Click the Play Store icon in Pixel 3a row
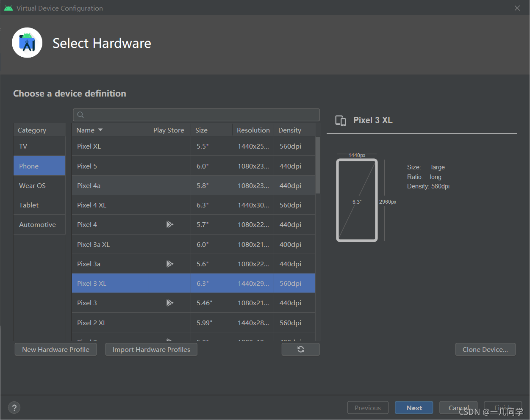 pyautogui.click(x=170, y=264)
